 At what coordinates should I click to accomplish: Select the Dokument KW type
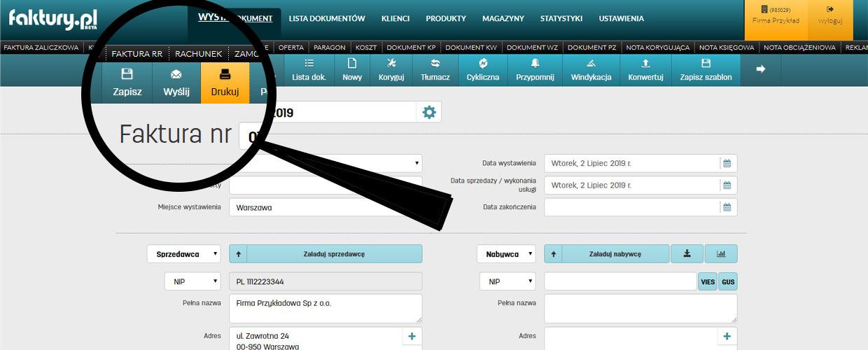[471, 48]
